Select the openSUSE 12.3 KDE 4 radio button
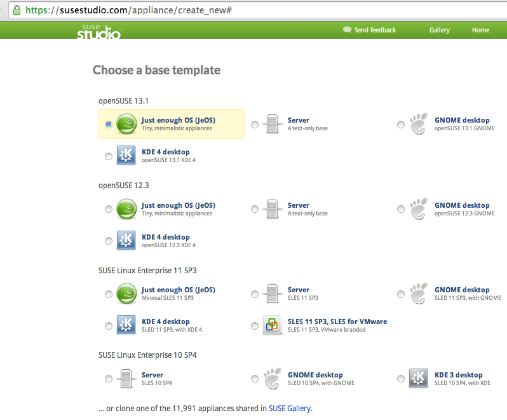Image resolution: width=507 pixels, height=420 pixels. pyautogui.click(x=109, y=241)
